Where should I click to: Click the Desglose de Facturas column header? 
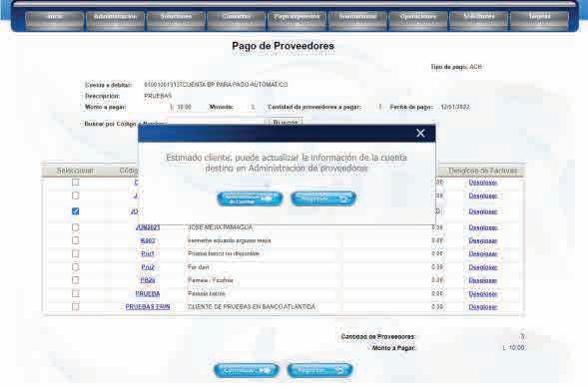click(x=483, y=171)
